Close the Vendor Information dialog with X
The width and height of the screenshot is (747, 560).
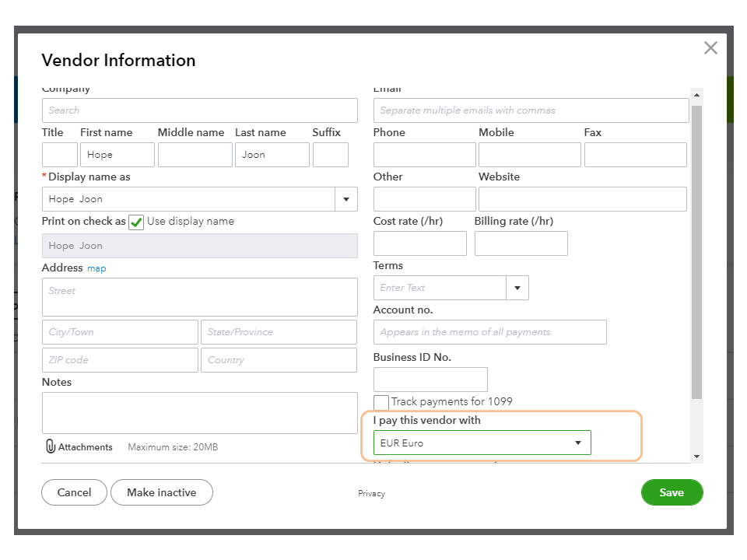710,47
